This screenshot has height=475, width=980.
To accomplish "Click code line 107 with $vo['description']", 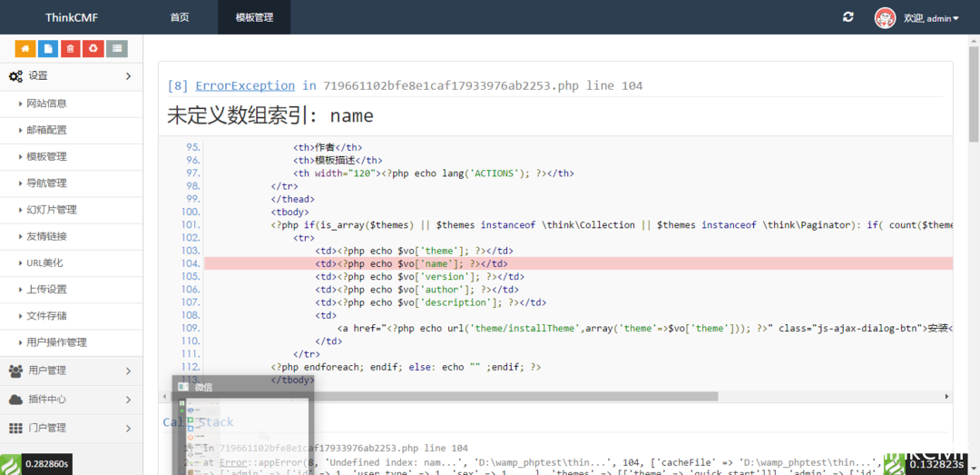I will pyautogui.click(x=431, y=303).
